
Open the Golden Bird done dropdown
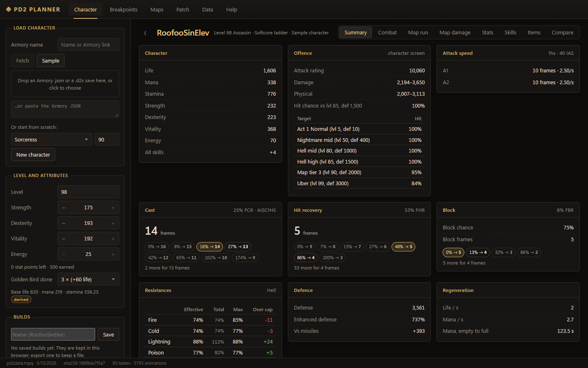point(88,279)
